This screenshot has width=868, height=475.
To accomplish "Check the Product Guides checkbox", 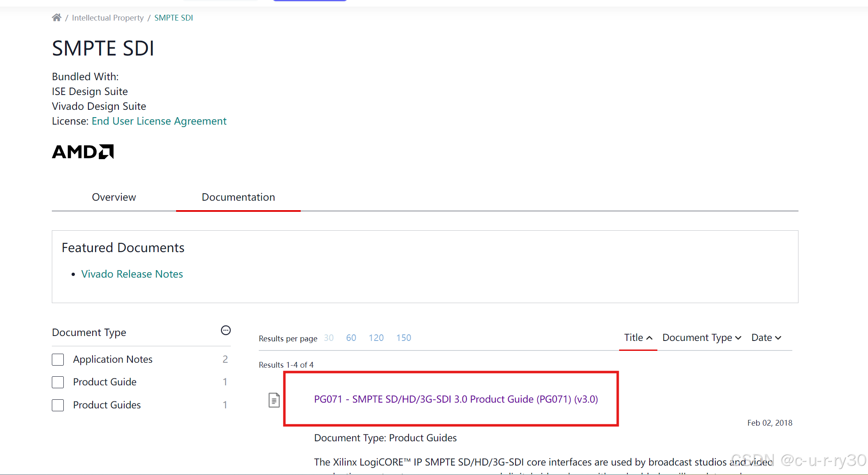I will [x=58, y=405].
